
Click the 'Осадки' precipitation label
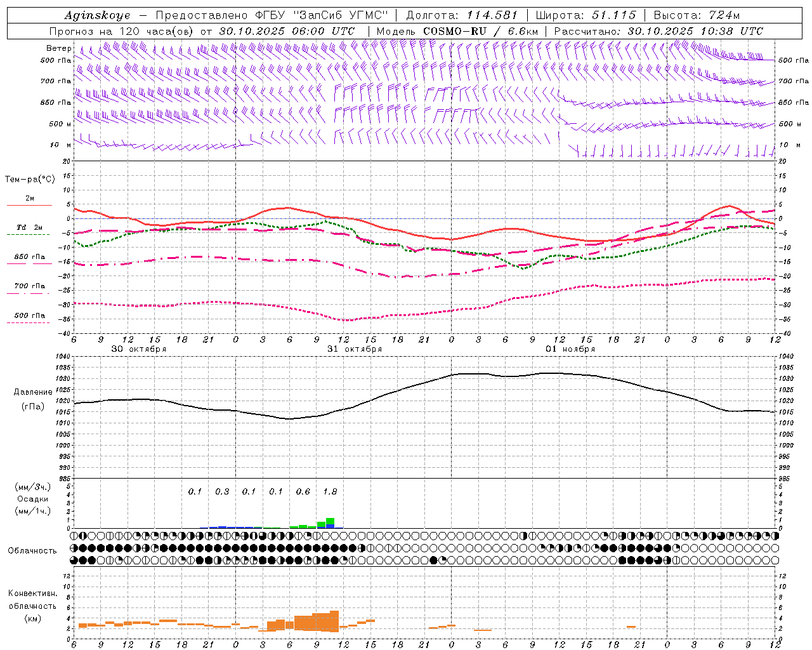coord(33,499)
